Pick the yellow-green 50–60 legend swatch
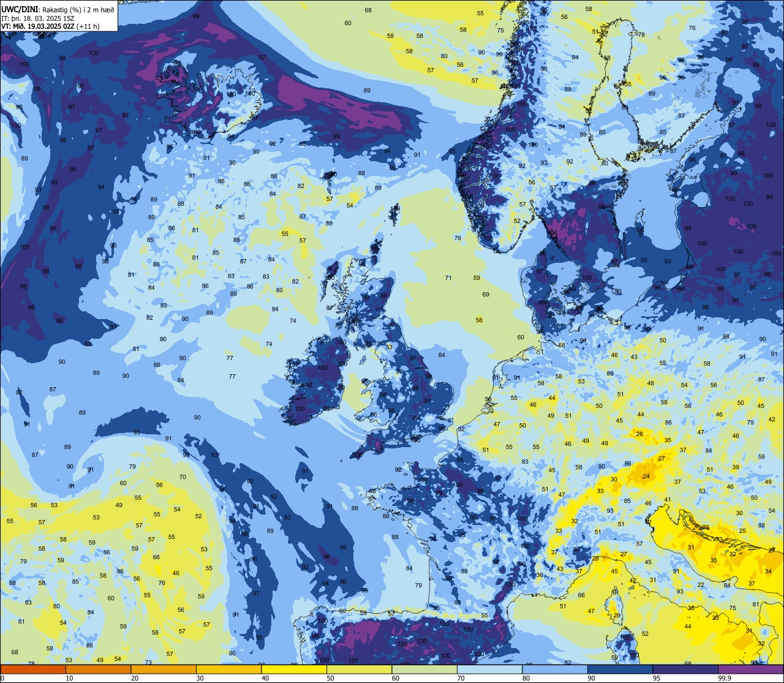Image resolution: width=784 pixels, height=683 pixels. pyautogui.click(x=359, y=670)
